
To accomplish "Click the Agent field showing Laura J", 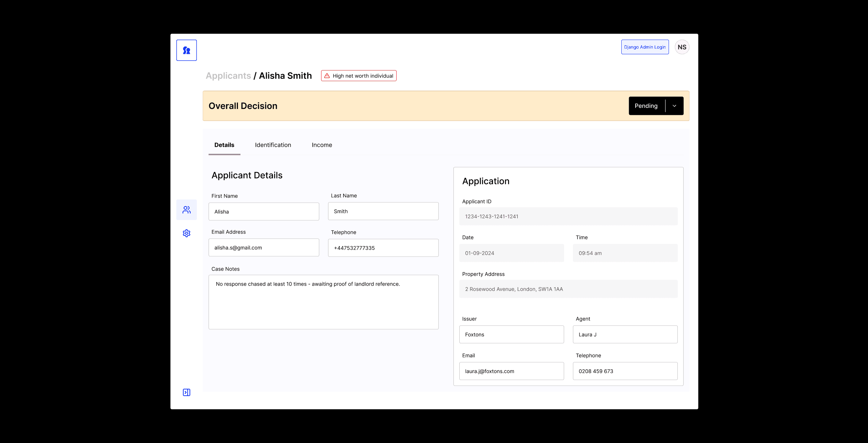I will click(625, 334).
